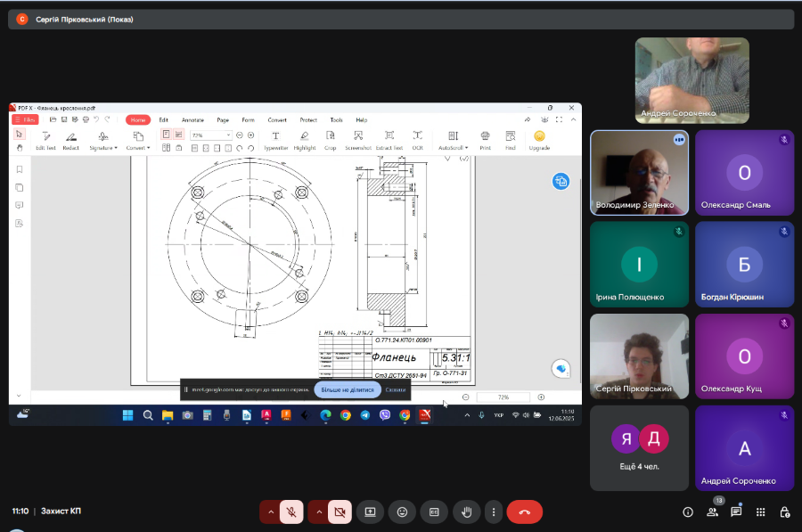Screen dimensions: 802x532
Task: Expand camera video settings arrow
Action: click(x=318, y=512)
